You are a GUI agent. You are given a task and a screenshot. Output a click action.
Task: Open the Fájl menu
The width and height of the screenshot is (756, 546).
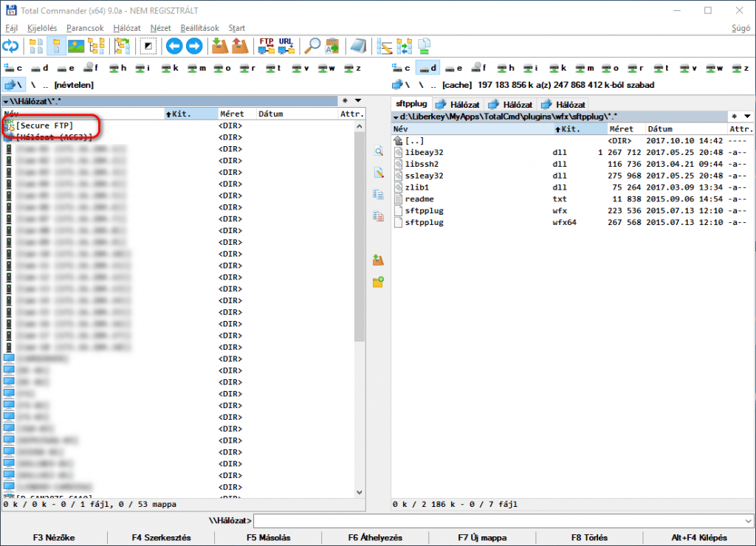click(x=12, y=28)
